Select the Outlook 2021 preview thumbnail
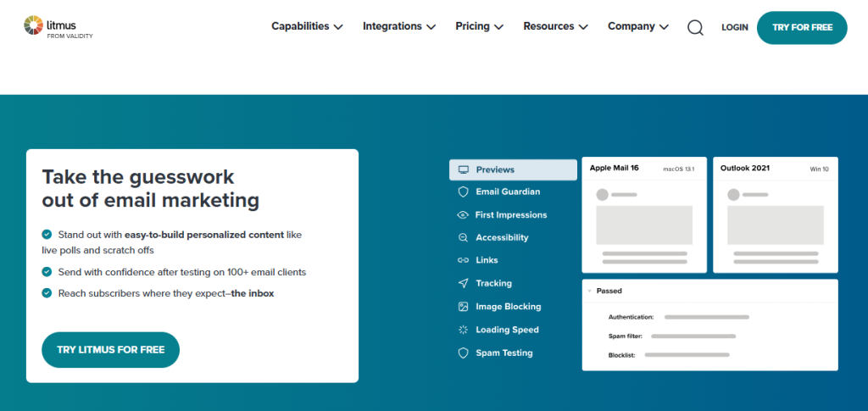 [775, 215]
